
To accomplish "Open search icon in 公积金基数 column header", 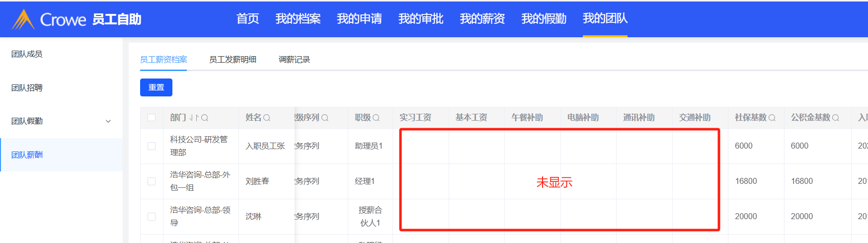I will pyautogui.click(x=836, y=118).
